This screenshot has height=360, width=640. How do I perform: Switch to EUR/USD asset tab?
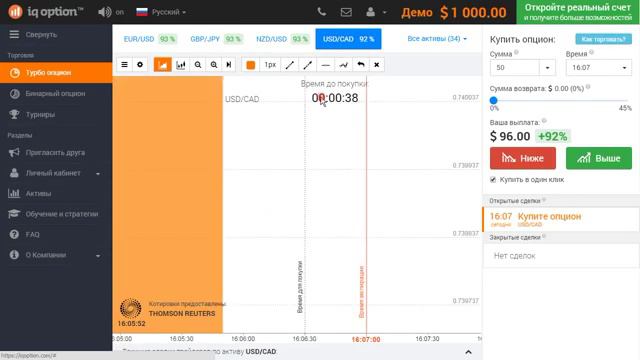click(150, 39)
